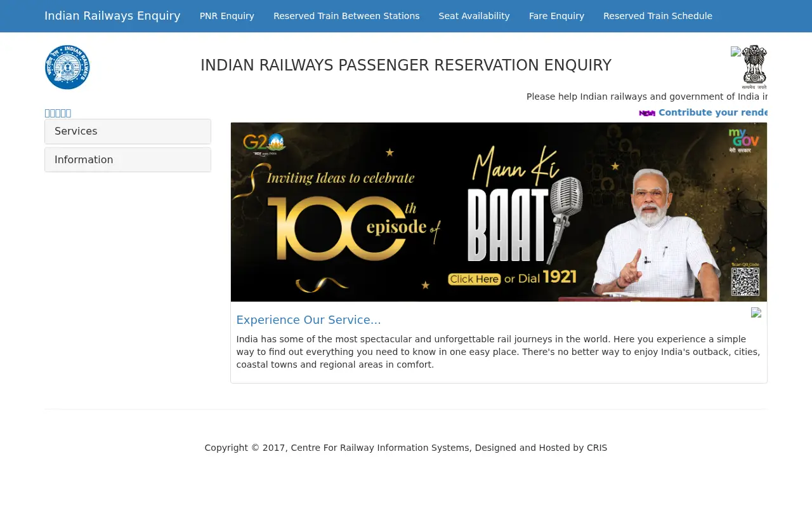
Task: Open the PNR Enquiry menu
Action: tap(227, 16)
